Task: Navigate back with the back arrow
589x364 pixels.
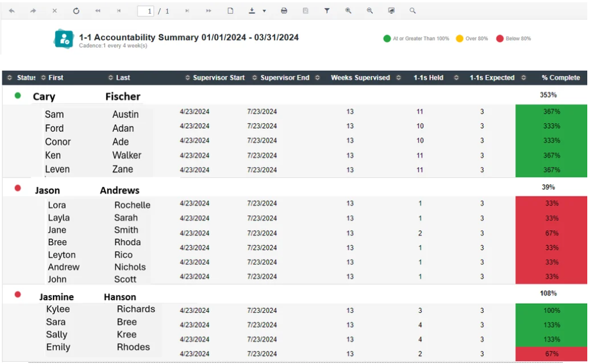Action: pyautogui.click(x=13, y=10)
